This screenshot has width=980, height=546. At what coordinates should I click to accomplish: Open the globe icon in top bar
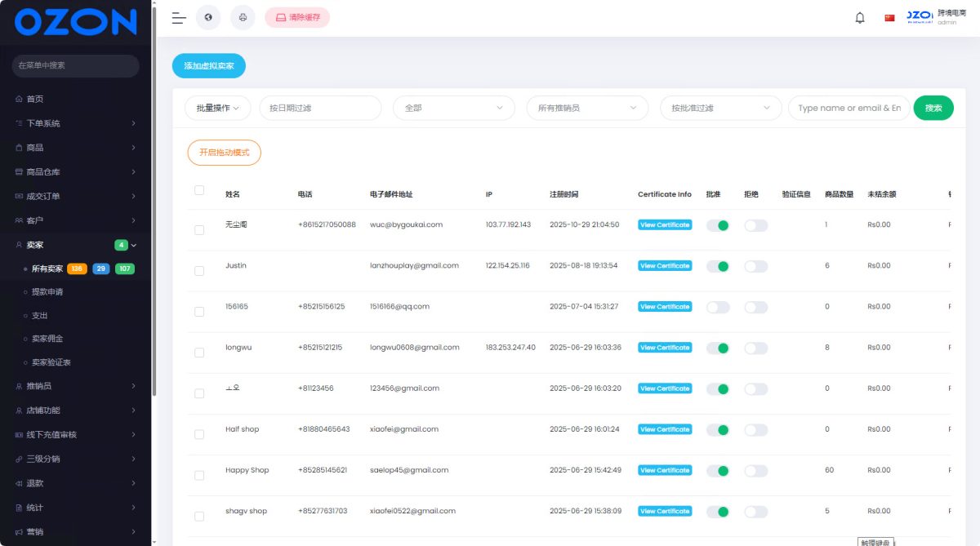click(208, 17)
